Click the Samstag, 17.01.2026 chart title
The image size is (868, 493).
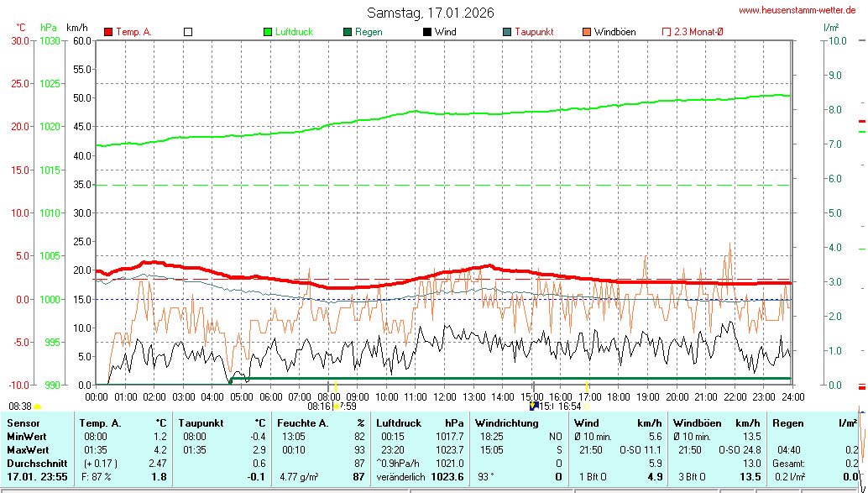[431, 13]
